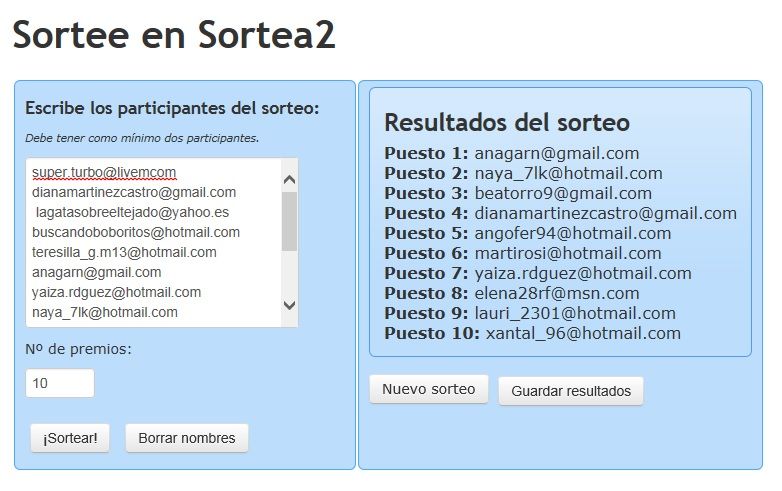The width and height of the screenshot is (782, 491).
Task: Click lagatasobreeltejado@yahoo.es in participants list
Action: click(x=132, y=212)
